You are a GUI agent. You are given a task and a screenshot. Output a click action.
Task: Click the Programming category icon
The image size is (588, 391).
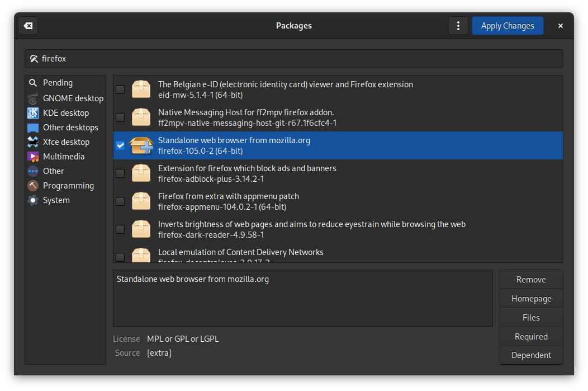tap(33, 186)
